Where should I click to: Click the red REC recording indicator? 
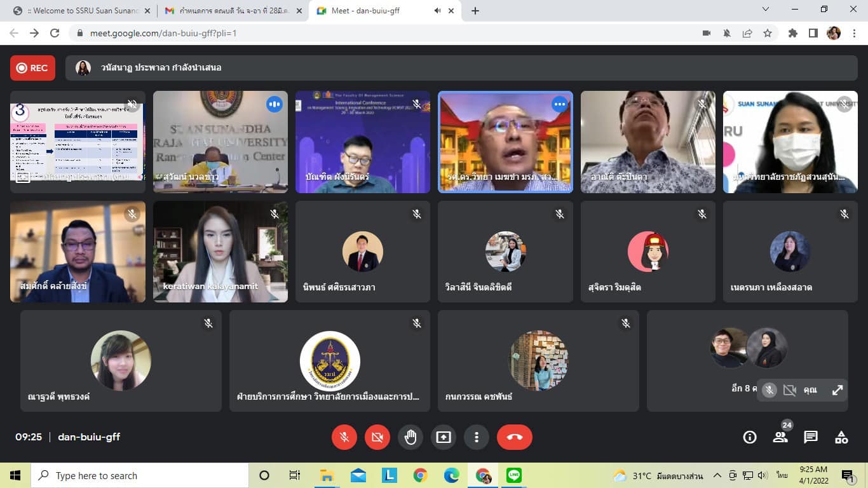(x=32, y=68)
